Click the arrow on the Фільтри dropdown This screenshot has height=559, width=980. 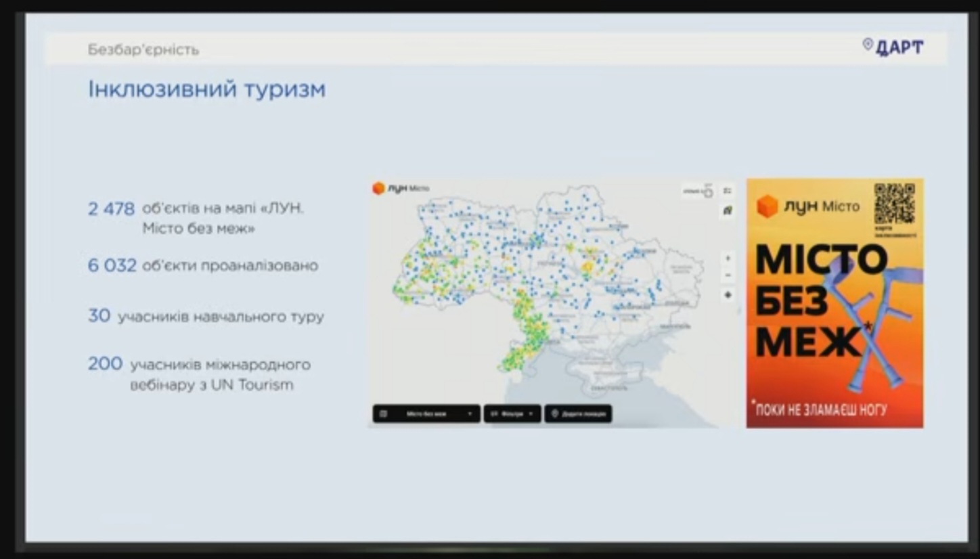click(x=531, y=413)
